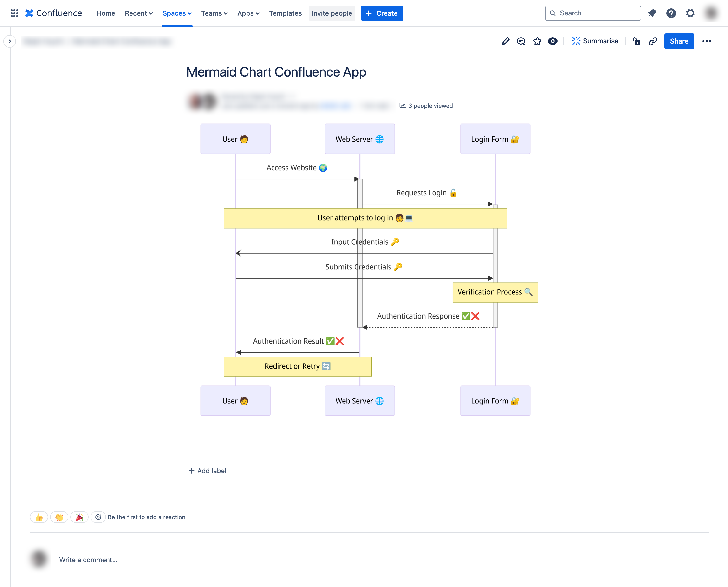Click the Share button
The width and height of the screenshot is (728, 587).
point(679,41)
